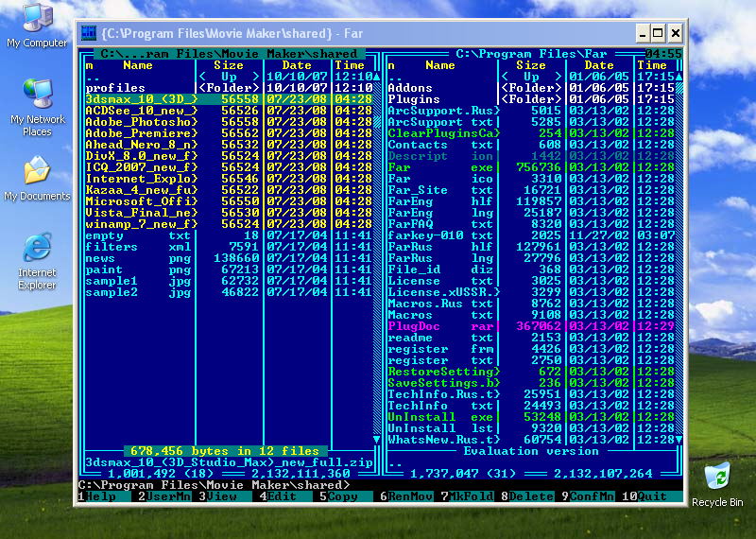
Task: Click the 3 View function key
Action: click(x=225, y=496)
